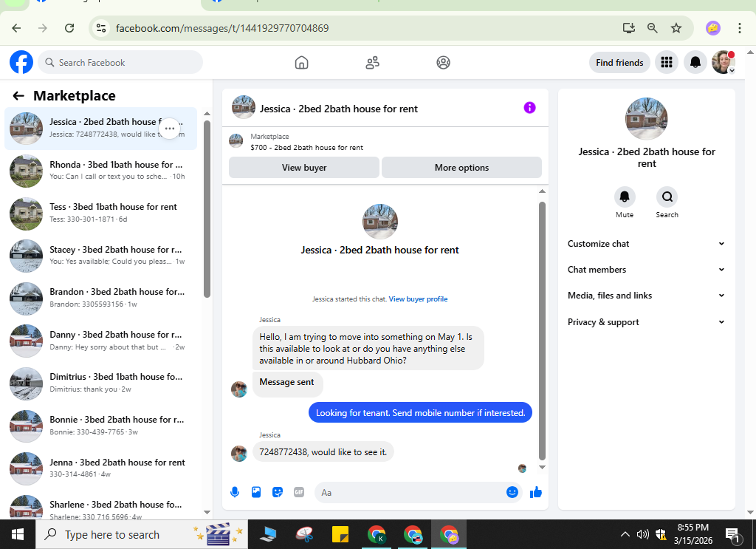Open the sticky notes taskbar icon

[x=340, y=534]
